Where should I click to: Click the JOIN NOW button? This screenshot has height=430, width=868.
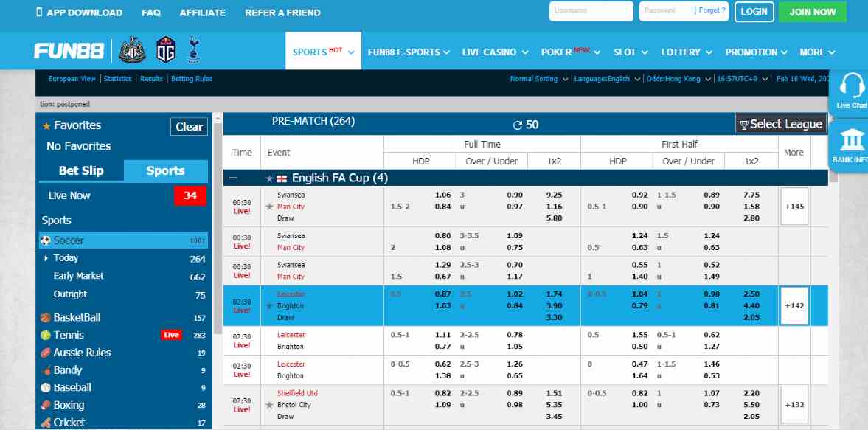813,12
